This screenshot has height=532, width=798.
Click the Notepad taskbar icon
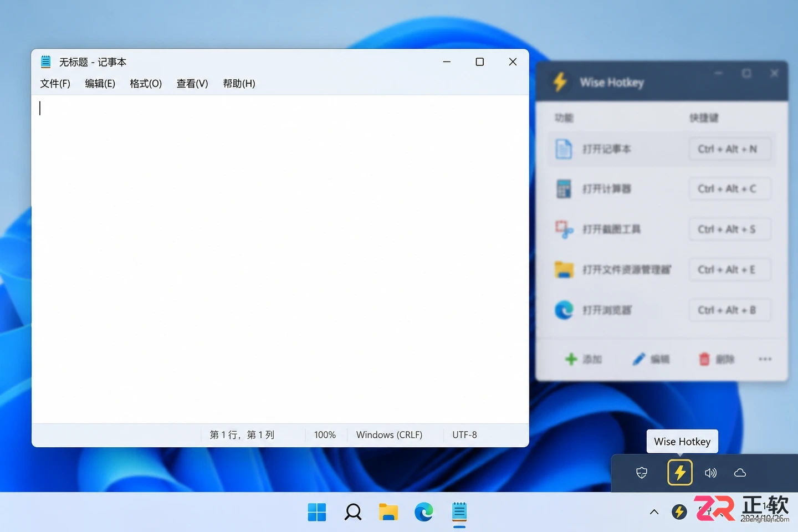(x=459, y=512)
